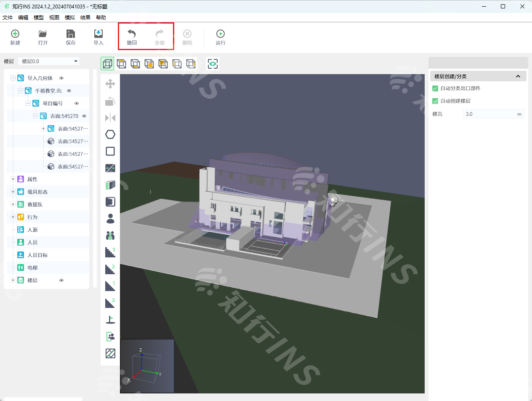
Task: Select the hexagon polygon drawing tool
Action: pos(110,134)
